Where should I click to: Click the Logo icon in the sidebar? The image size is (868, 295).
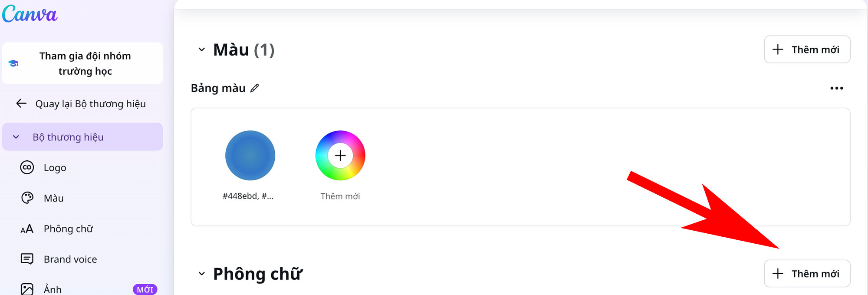[x=27, y=168]
